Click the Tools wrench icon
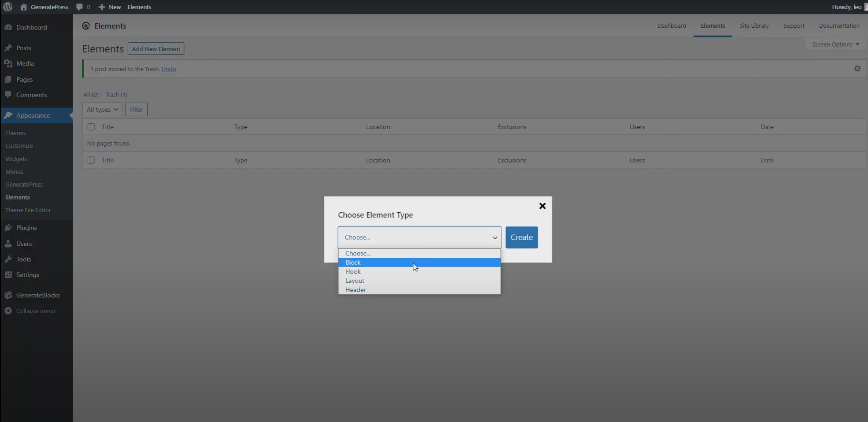Screen dimensions: 868x422 (x=8, y=259)
